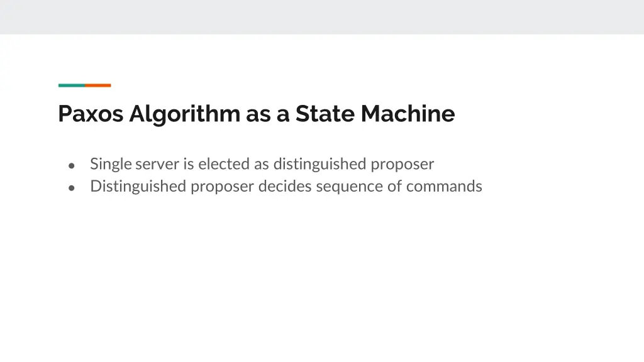Click the word "commands" in the second bullet
The width and height of the screenshot is (644, 362).
[444, 187]
